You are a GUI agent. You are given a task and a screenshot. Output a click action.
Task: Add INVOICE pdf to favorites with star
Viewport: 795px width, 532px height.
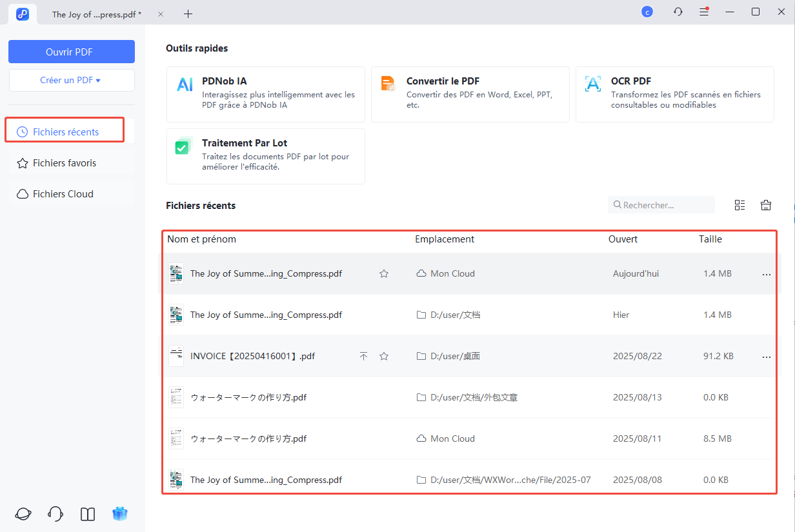384,356
